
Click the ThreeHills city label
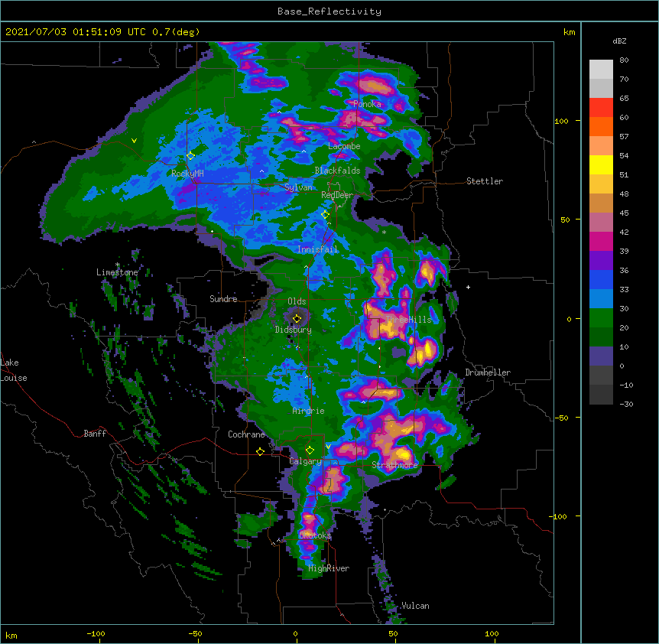pos(408,320)
